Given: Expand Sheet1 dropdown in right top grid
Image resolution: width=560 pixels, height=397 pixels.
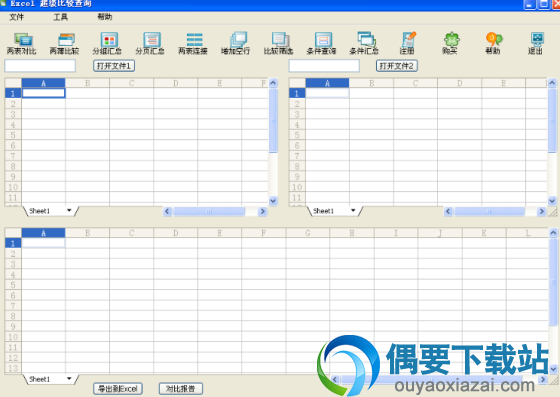Looking at the screenshot, I should [x=353, y=211].
